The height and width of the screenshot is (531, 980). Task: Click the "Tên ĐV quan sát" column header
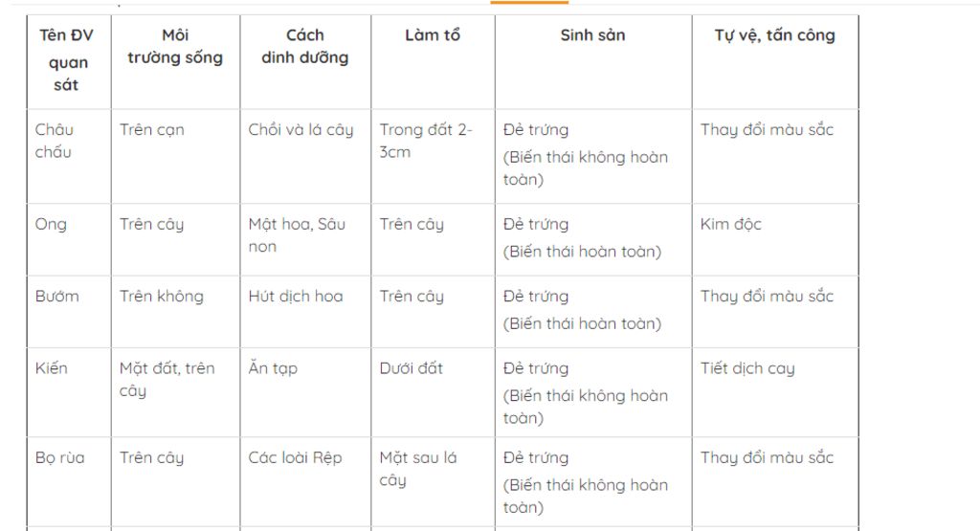click(x=66, y=60)
